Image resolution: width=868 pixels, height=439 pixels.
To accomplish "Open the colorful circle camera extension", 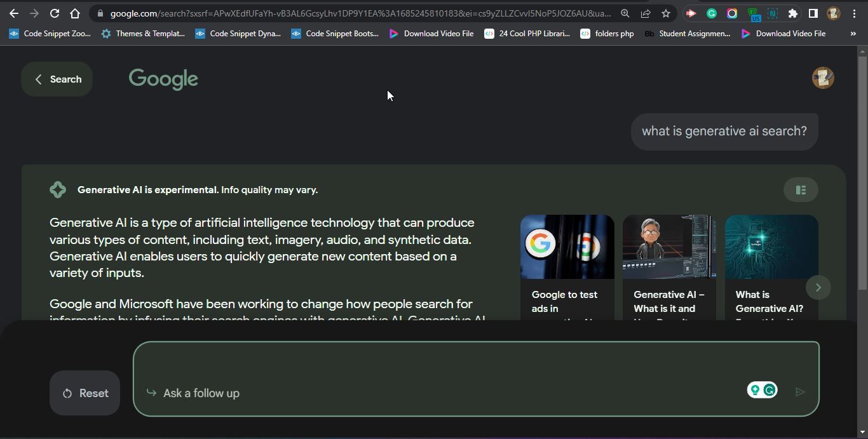I will [x=732, y=13].
